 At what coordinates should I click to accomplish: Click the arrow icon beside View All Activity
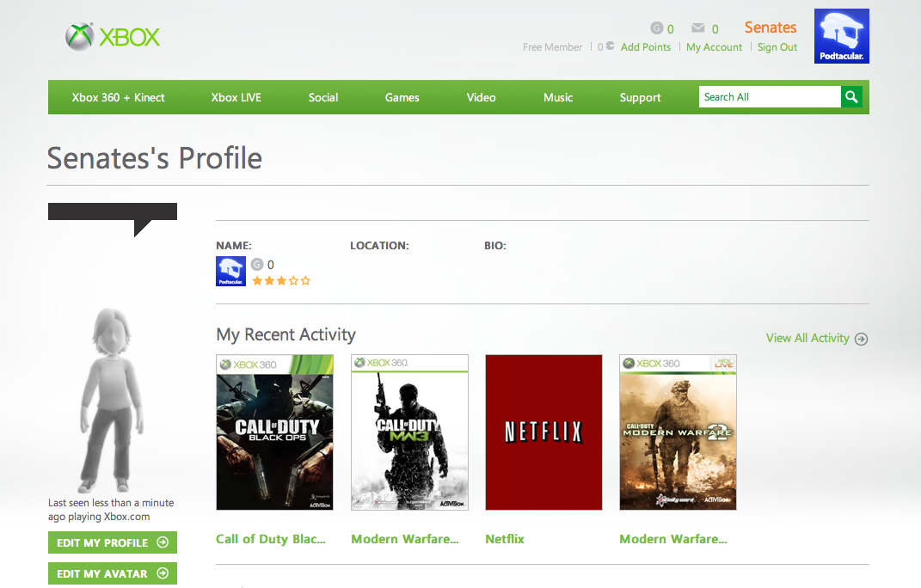point(861,339)
